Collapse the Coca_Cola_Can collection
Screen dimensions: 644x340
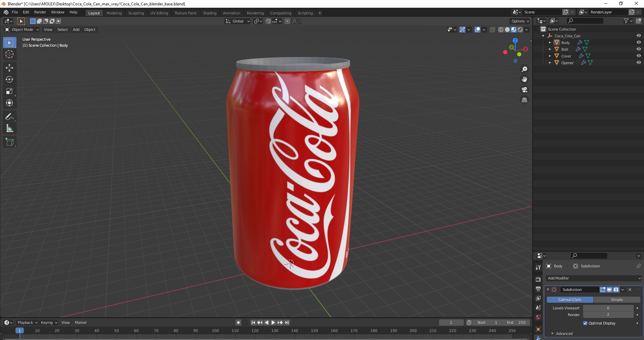[543, 36]
